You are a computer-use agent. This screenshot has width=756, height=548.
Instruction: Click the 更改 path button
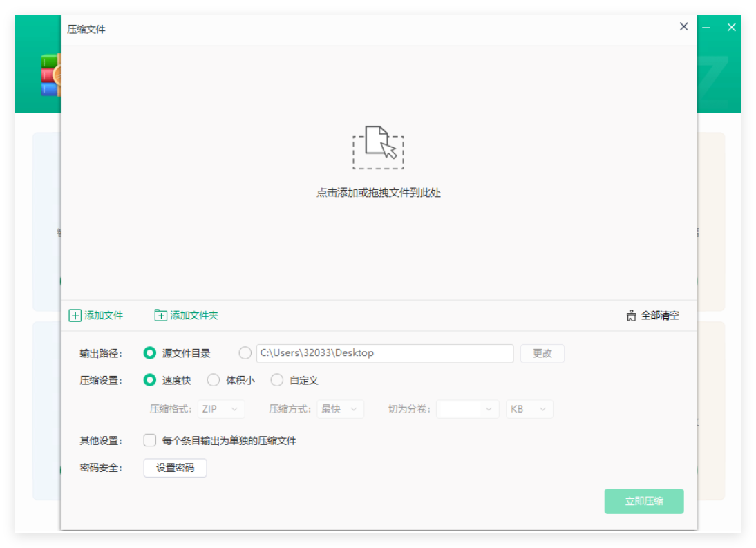point(542,353)
